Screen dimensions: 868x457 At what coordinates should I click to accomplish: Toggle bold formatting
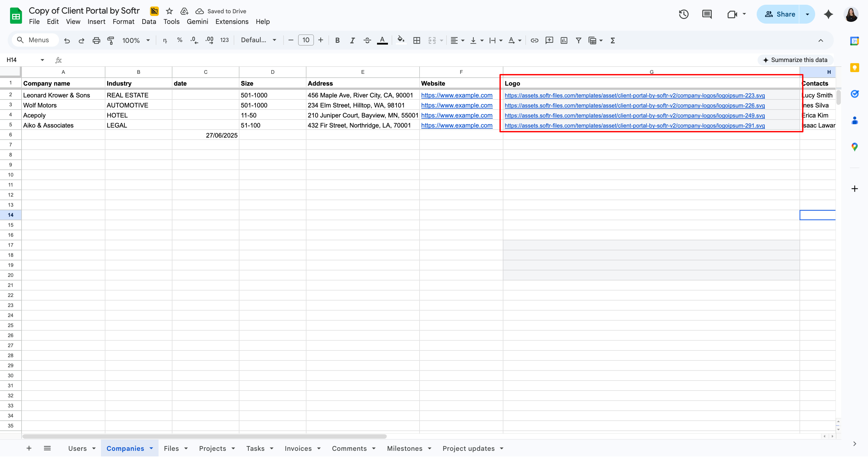337,40
